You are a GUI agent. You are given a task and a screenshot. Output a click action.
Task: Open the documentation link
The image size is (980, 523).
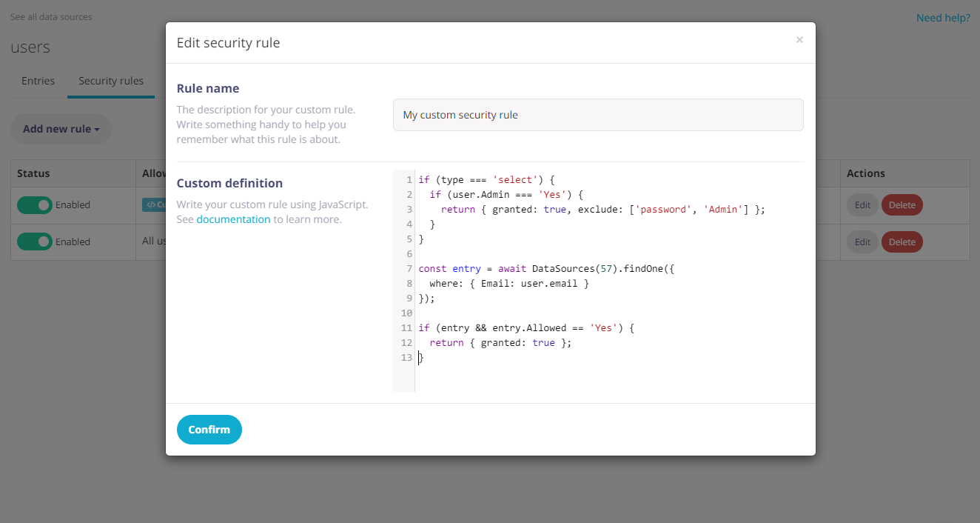pyautogui.click(x=233, y=219)
